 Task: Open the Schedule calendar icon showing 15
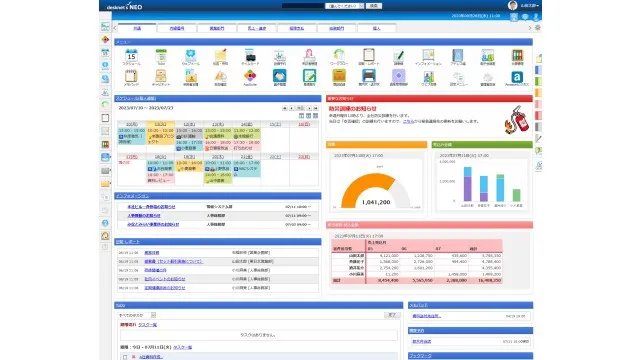pos(131,56)
